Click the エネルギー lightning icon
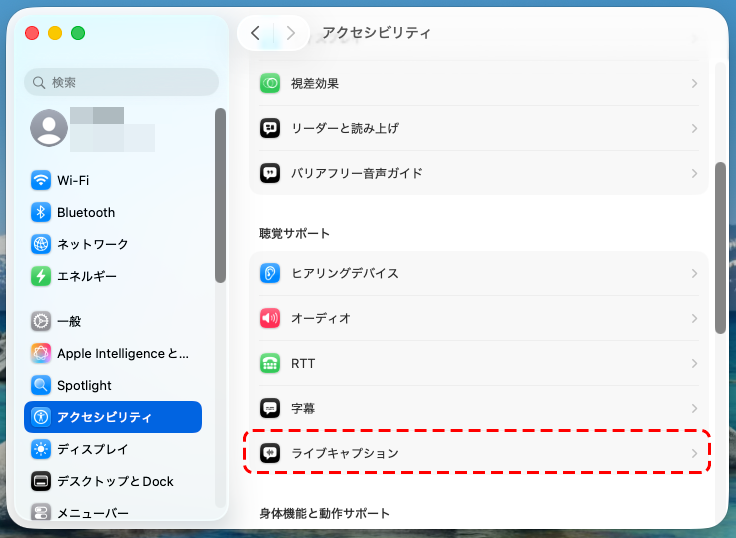The height and width of the screenshot is (538, 736). point(41,276)
